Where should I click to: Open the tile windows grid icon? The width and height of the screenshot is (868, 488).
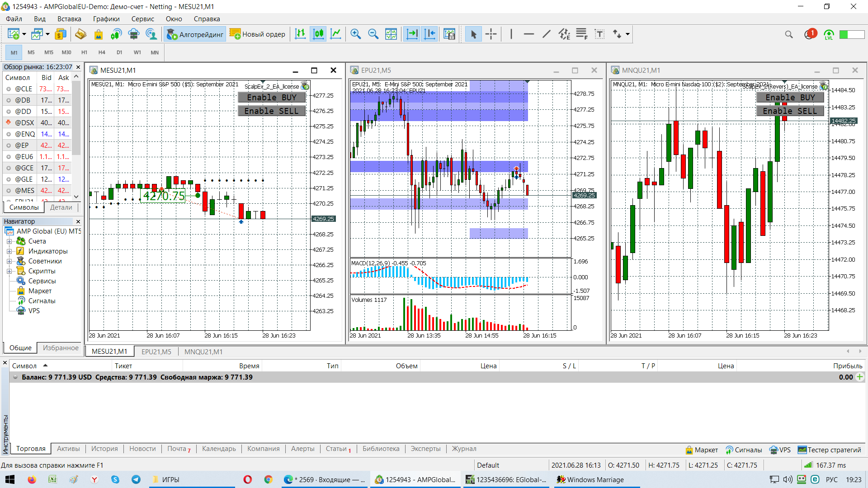(391, 34)
